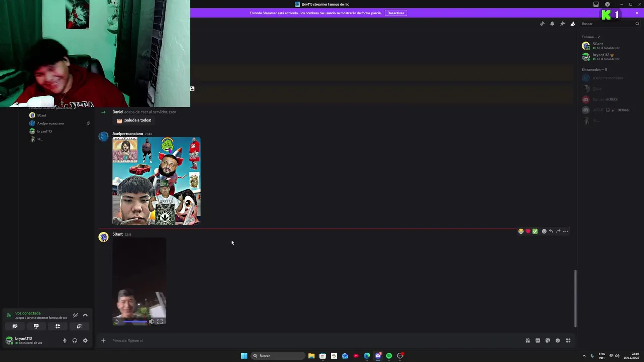Open sticker picker button

point(547,340)
